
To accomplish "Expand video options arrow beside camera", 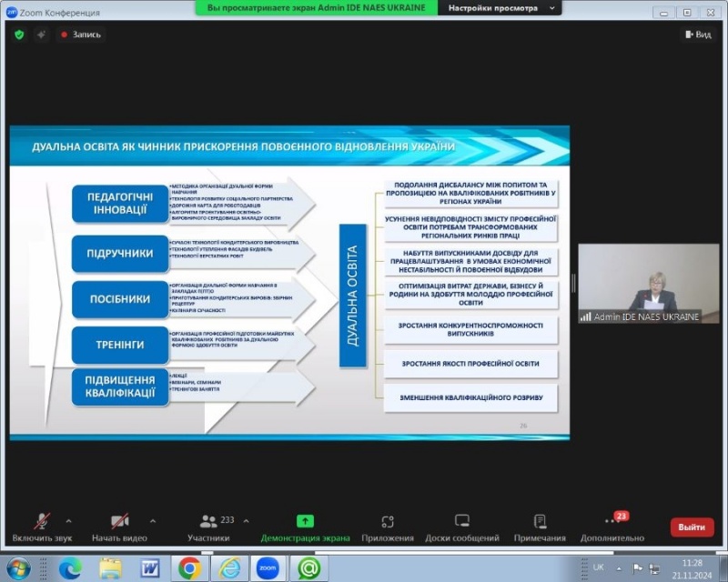I will [152, 520].
